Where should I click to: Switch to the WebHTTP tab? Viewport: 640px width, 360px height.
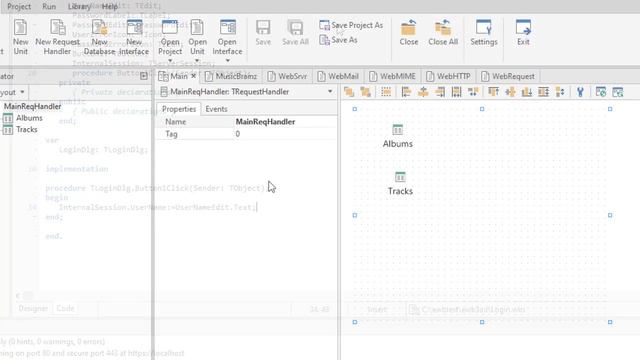pos(448,76)
